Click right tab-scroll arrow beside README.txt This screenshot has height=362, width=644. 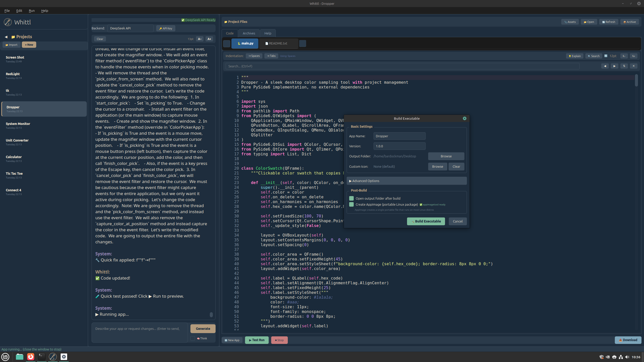[x=303, y=43]
